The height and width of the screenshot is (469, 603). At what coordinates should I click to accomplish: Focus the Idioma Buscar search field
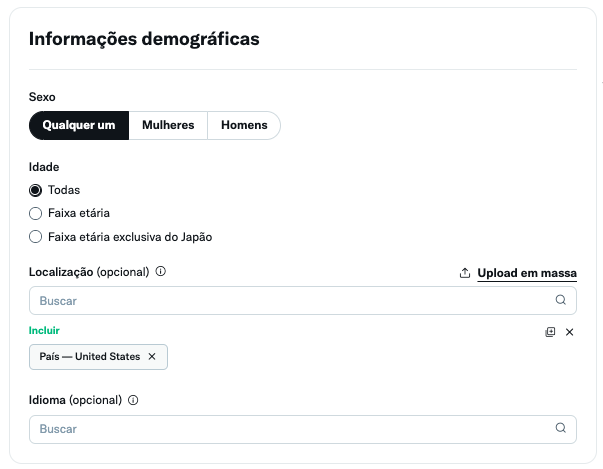point(303,429)
